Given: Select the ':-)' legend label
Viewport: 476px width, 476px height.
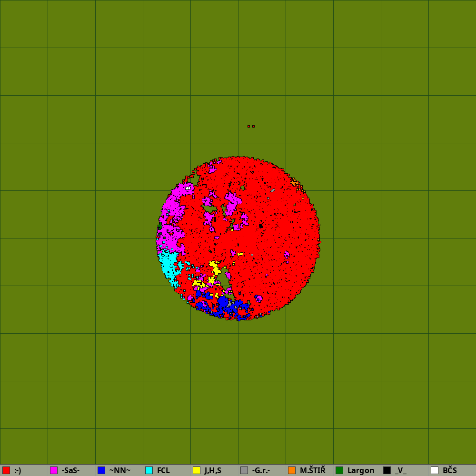Looking at the screenshot, I should (18, 471).
